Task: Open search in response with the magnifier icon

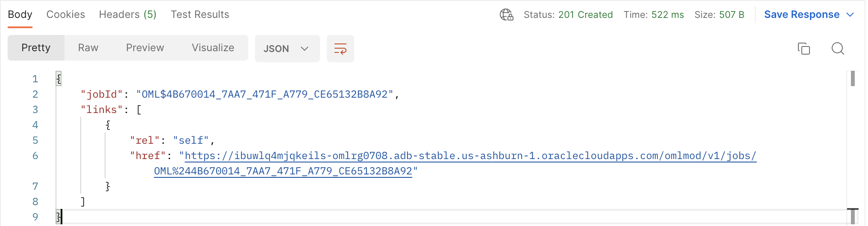Action: pyautogui.click(x=838, y=49)
